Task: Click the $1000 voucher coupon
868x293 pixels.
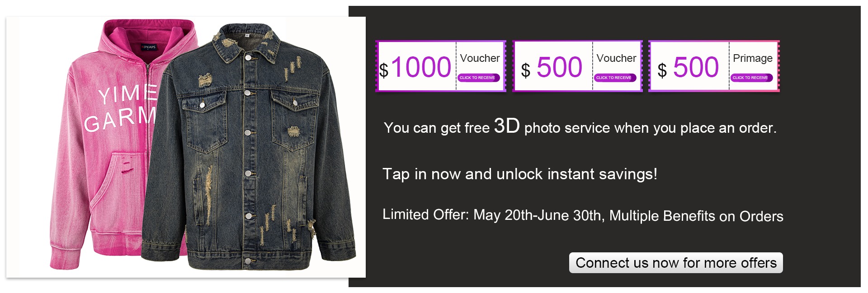Action: coord(441,66)
